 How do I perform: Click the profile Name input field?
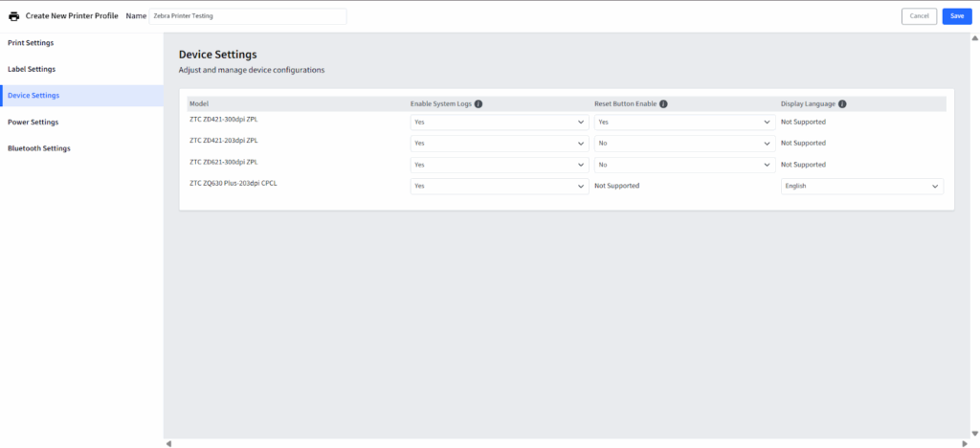248,16
